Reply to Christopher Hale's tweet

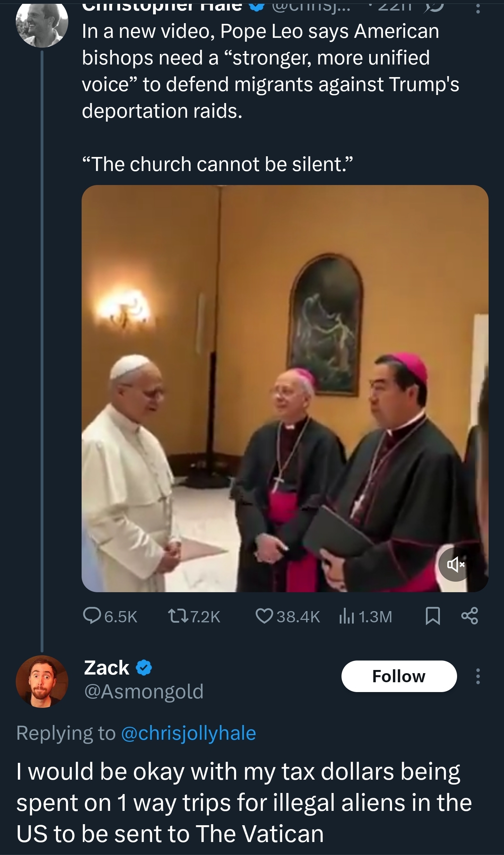click(92, 616)
